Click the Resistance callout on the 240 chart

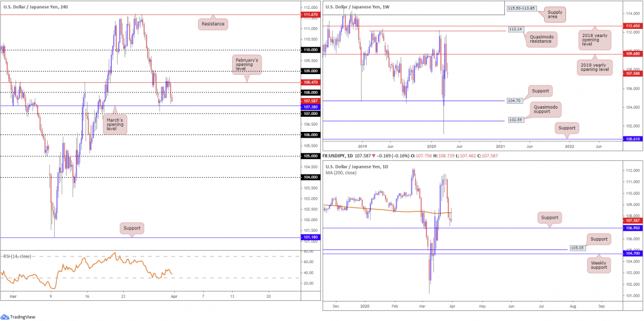(213, 24)
